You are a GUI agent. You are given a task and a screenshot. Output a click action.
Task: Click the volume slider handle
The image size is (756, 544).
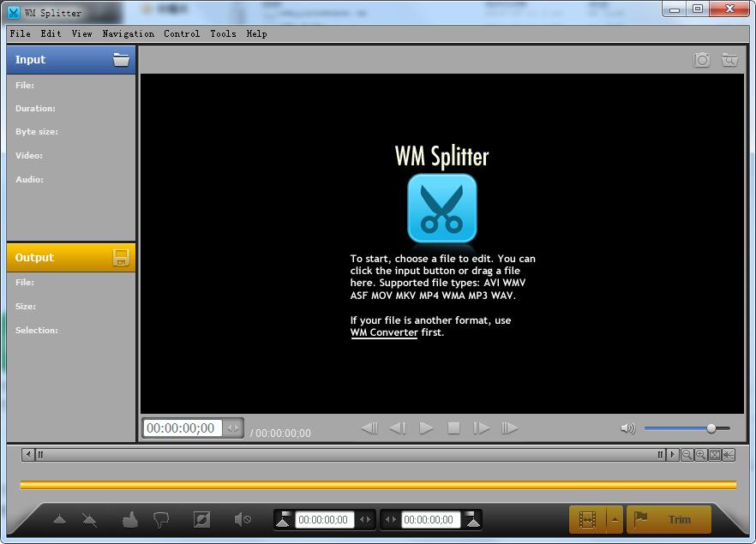point(711,428)
